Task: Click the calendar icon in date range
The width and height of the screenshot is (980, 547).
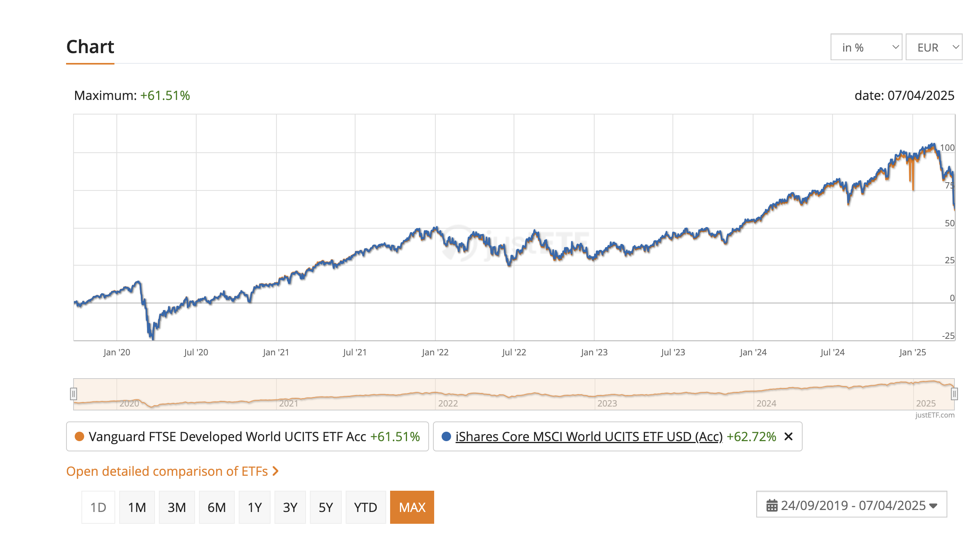Action: (x=772, y=505)
